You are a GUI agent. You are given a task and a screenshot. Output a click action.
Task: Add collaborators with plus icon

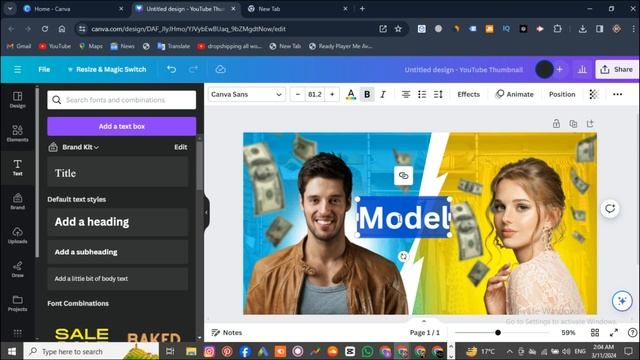[560, 69]
